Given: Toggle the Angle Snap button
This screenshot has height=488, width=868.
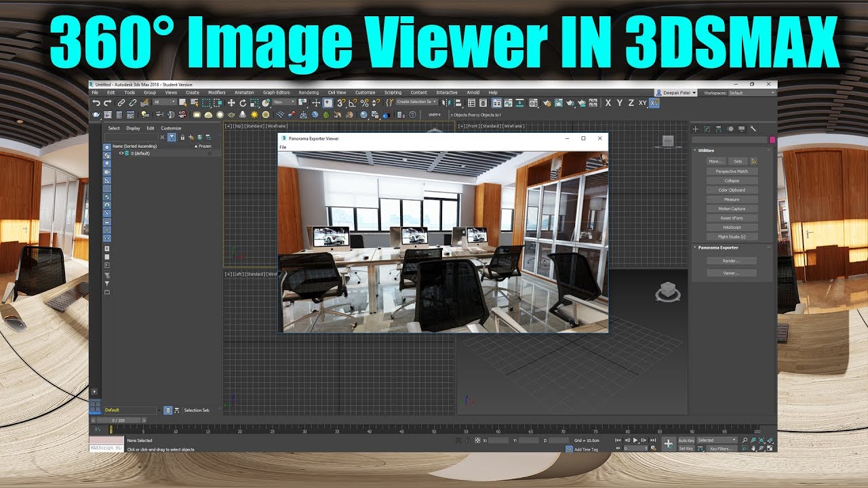Looking at the screenshot, I should pyautogui.click(x=353, y=102).
